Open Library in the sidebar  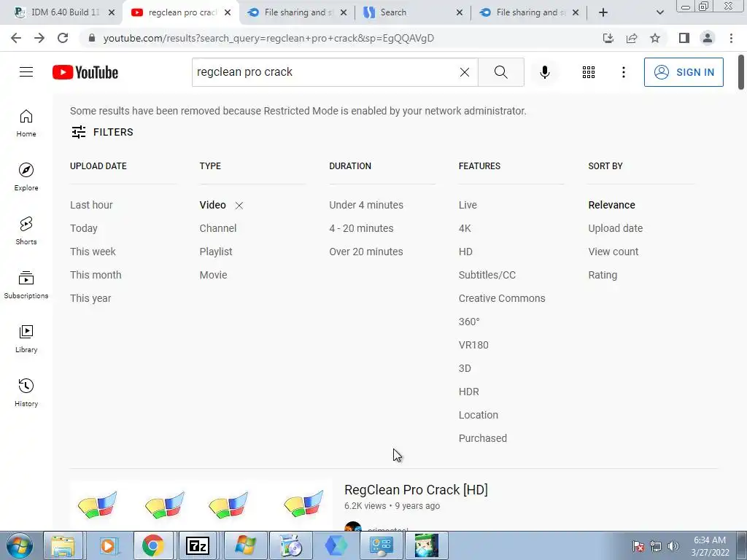[26, 338]
